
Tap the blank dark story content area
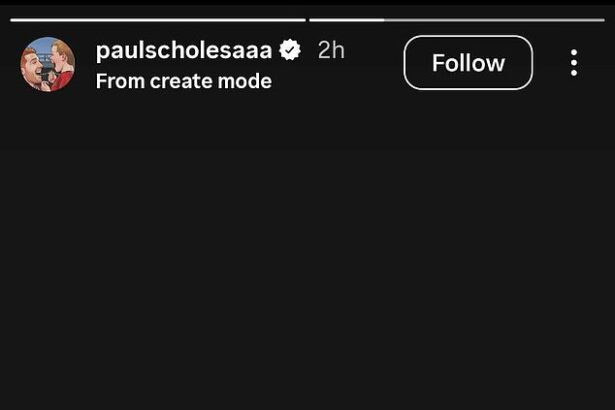tap(307, 250)
